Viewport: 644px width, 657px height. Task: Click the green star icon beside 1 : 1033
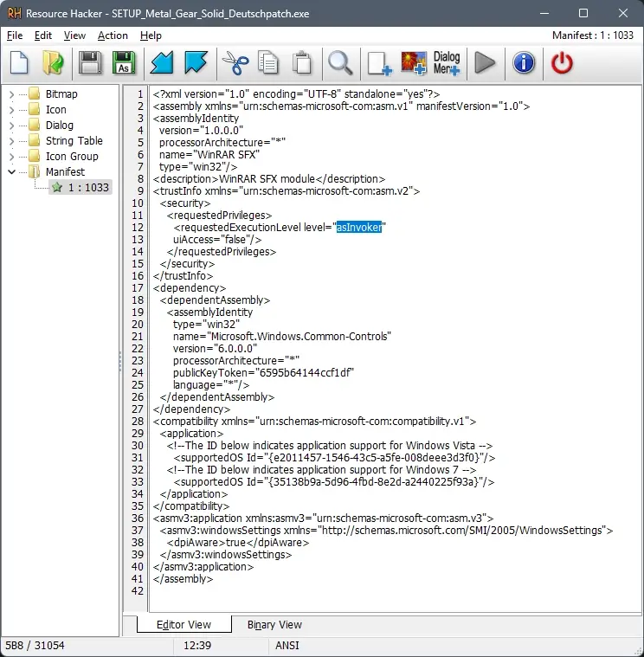point(57,187)
